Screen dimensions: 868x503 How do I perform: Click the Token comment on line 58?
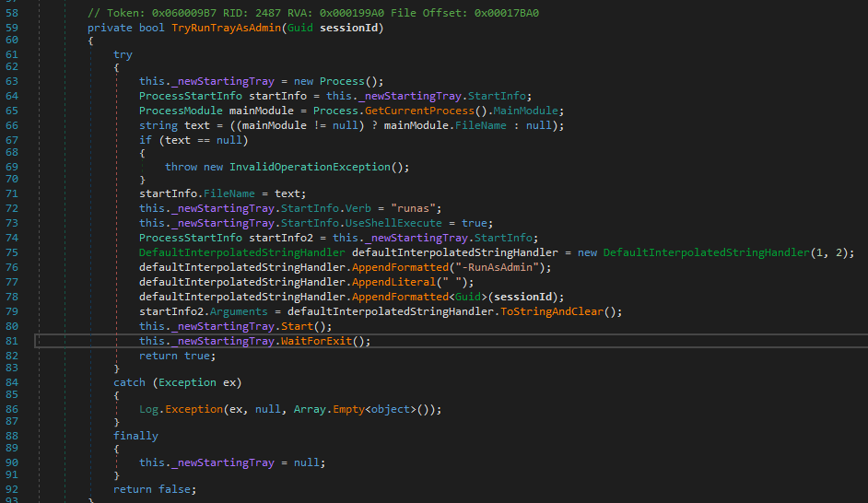click(x=313, y=13)
